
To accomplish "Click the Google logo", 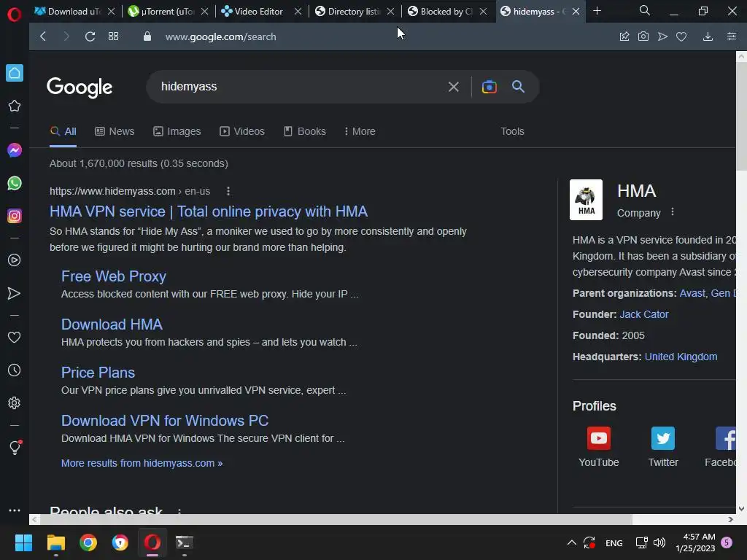I will [x=80, y=87].
